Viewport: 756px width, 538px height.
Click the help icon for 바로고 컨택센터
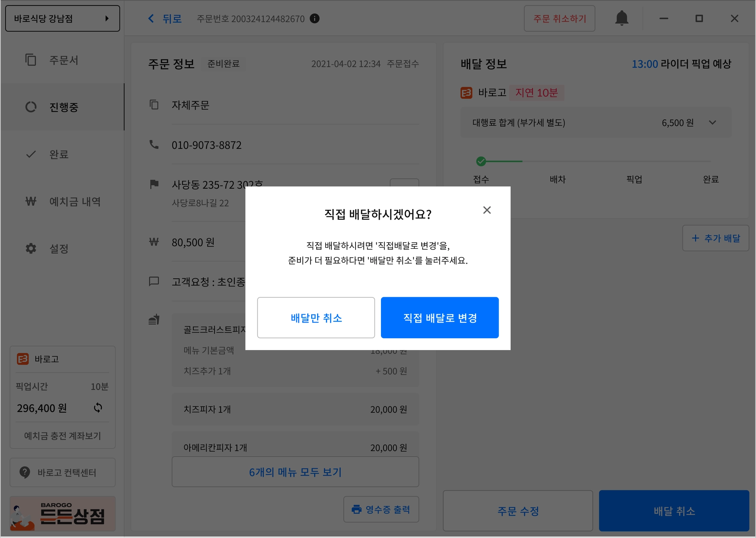pyautogui.click(x=25, y=472)
